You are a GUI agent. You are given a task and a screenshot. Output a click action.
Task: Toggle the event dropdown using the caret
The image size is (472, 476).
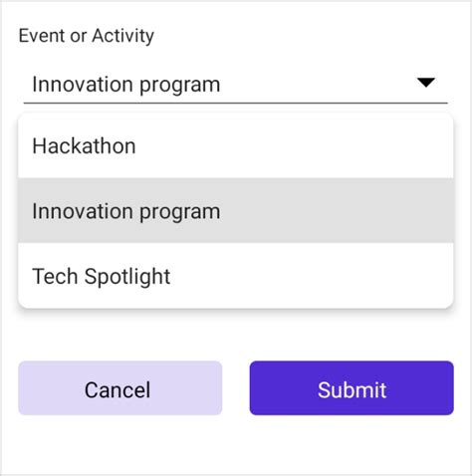tap(426, 83)
